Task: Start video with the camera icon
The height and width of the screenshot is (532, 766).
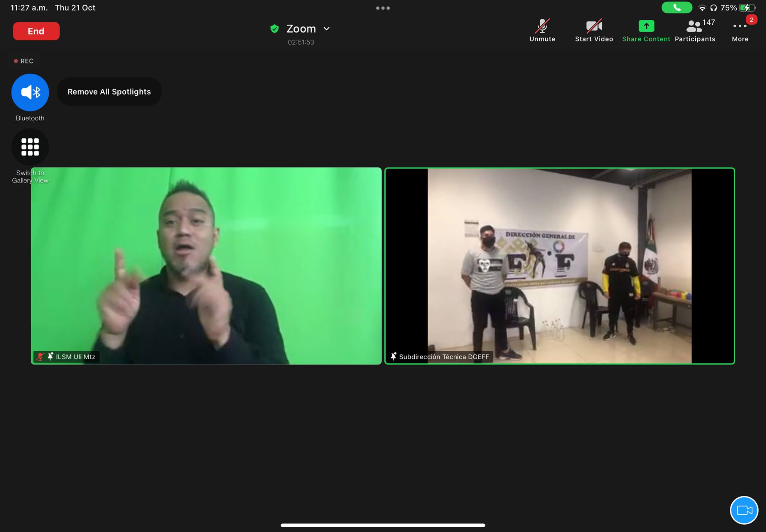Action: point(594,30)
